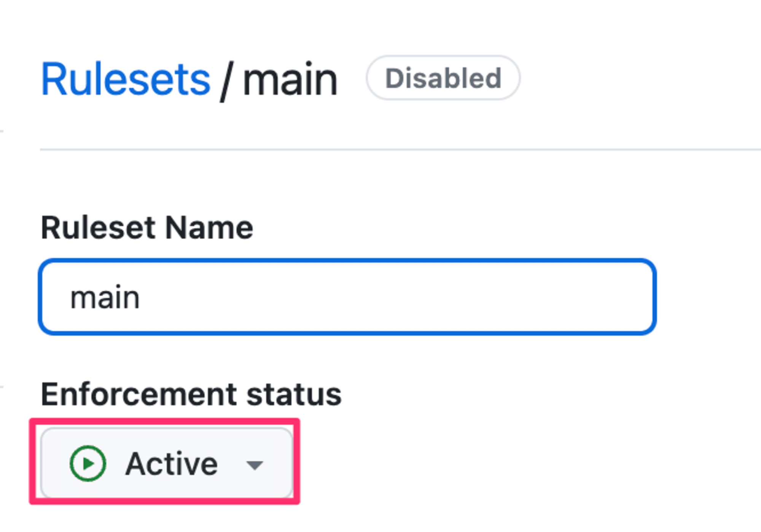This screenshot has width=761, height=532.
Task: Select the ruleset name input field
Action: [x=347, y=295]
